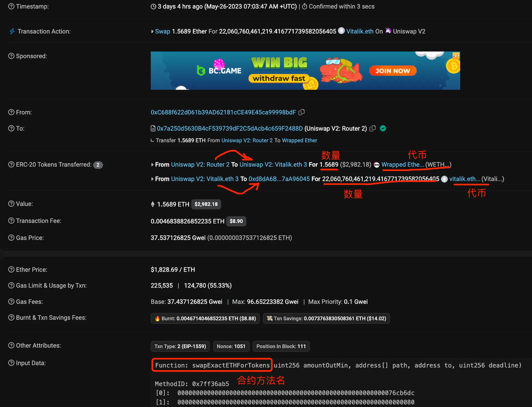Click the BC.GAME sponsored banner
This screenshot has width=532, height=407.
[305, 71]
